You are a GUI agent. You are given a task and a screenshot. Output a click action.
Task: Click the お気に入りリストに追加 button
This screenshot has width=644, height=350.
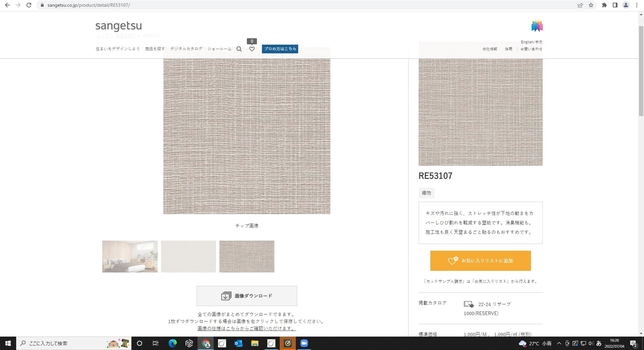click(480, 261)
